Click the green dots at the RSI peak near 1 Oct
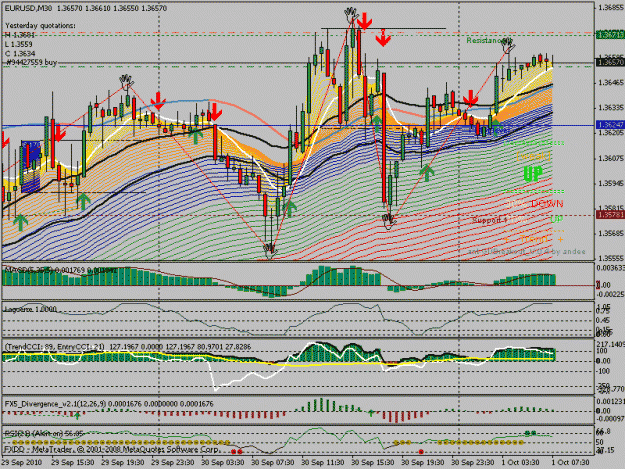Viewport: 625px width, 469px height. [x=531, y=433]
